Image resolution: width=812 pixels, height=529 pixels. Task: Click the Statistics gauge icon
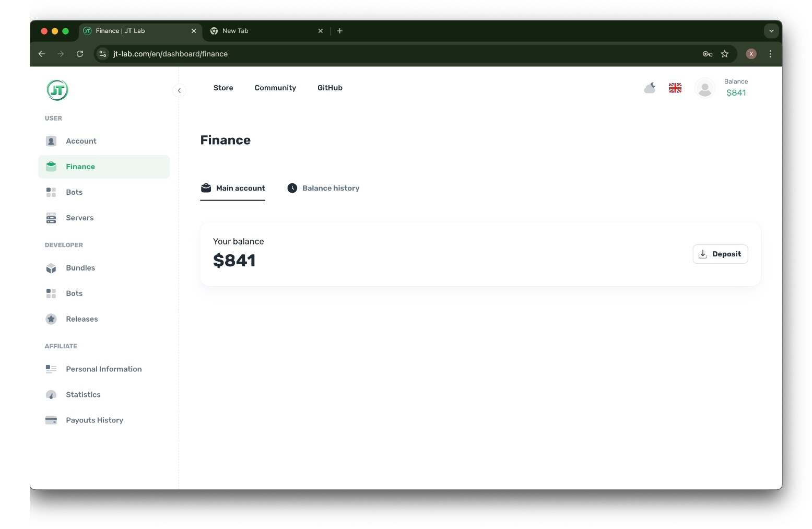pyautogui.click(x=51, y=395)
